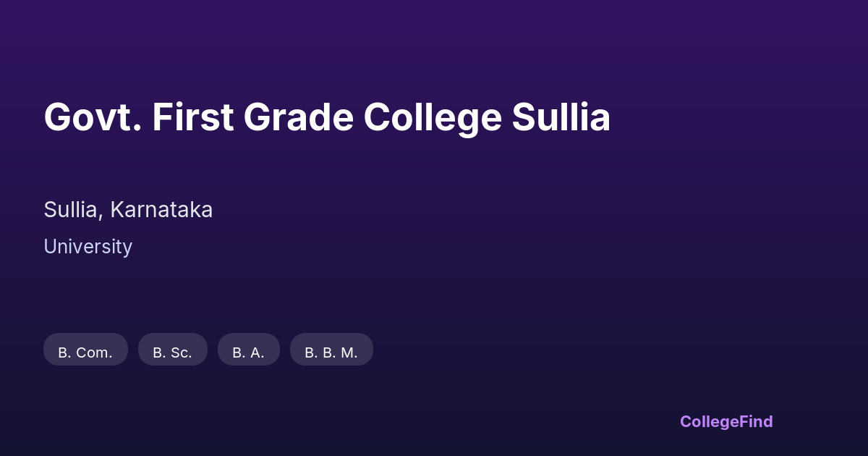Select the B. Sc. course chip
This screenshot has width=868, height=456.
(x=172, y=350)
